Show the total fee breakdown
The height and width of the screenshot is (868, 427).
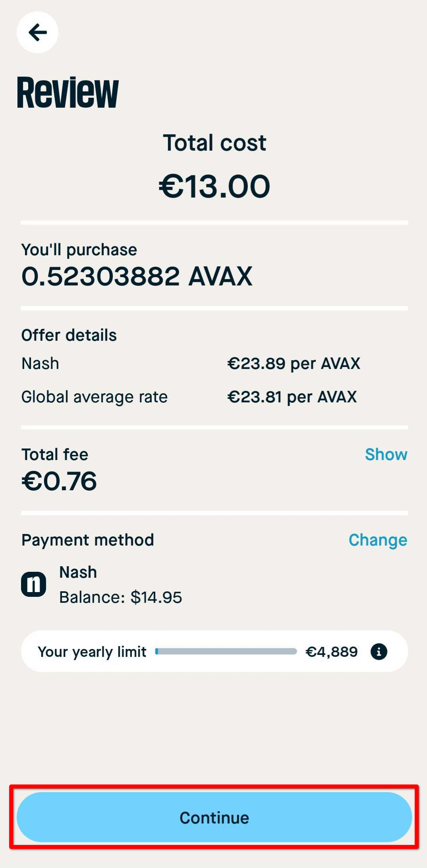386,454
